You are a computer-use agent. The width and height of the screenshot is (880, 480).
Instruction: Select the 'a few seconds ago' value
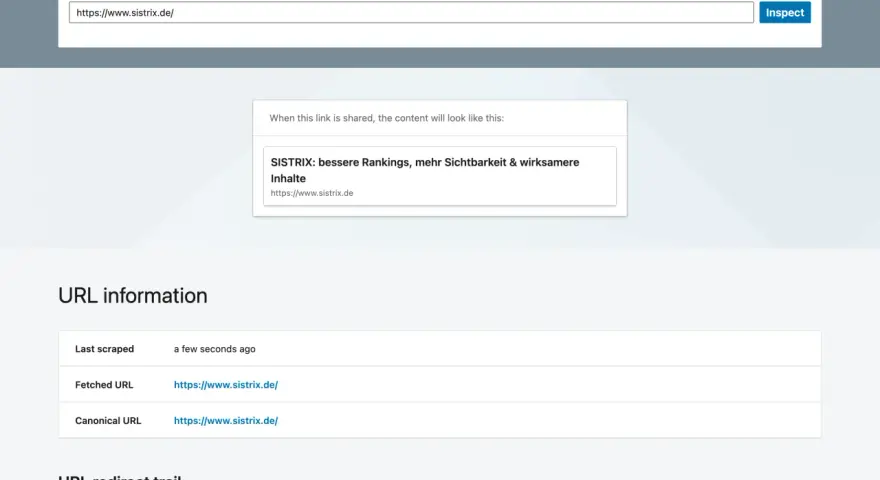(214, 349)
